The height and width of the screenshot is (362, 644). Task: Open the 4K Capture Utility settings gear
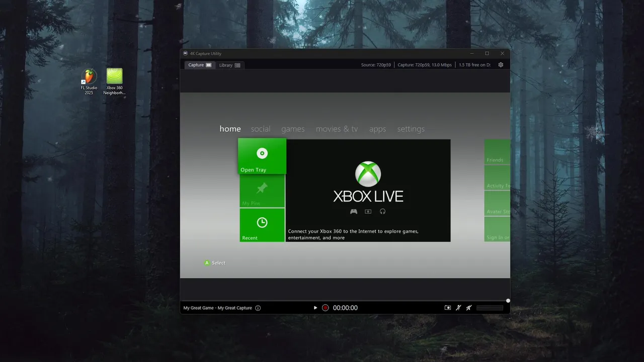(x=501, y=65)
